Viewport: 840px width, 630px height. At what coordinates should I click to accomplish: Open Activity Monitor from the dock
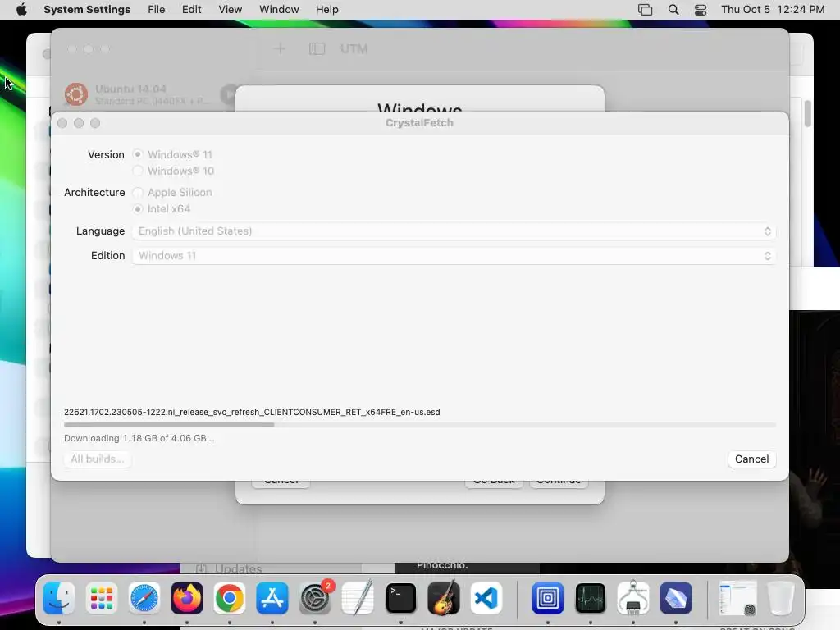tap(591, 598)
